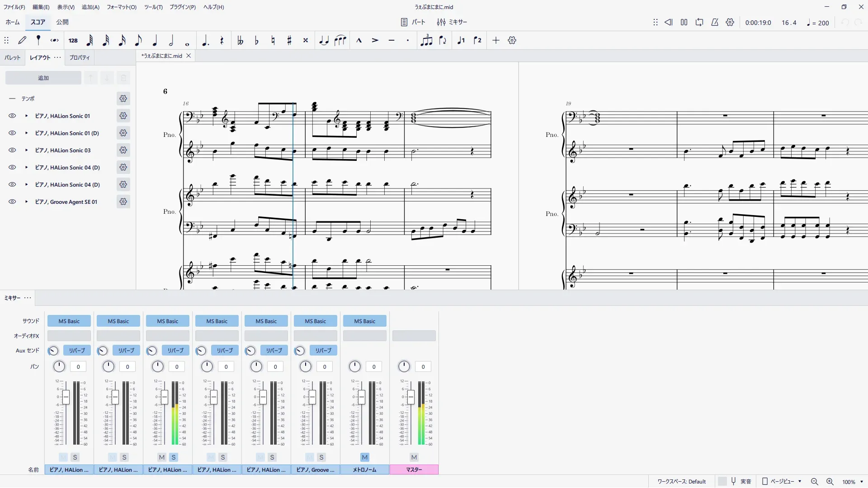Click the 追加 button in layout panel
Screen dimensions: 868x488
click(43, 78)
